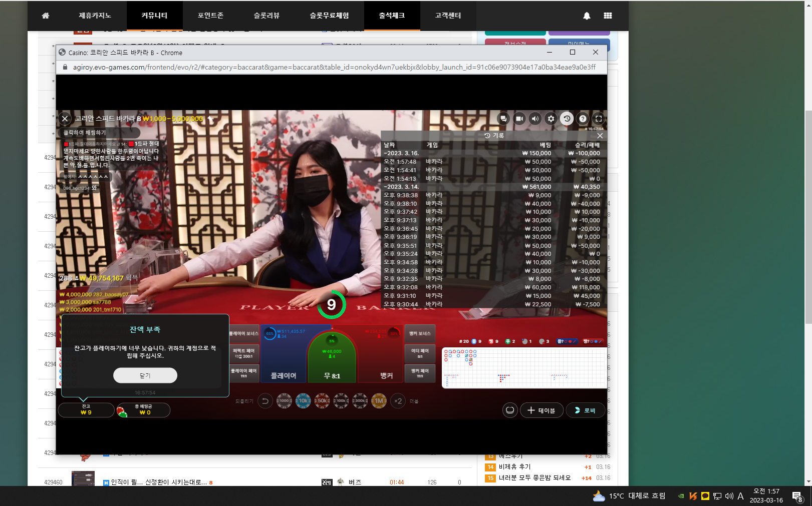Open the system volume tray icon
812x506 pixels.
click(x=729, y=496)
